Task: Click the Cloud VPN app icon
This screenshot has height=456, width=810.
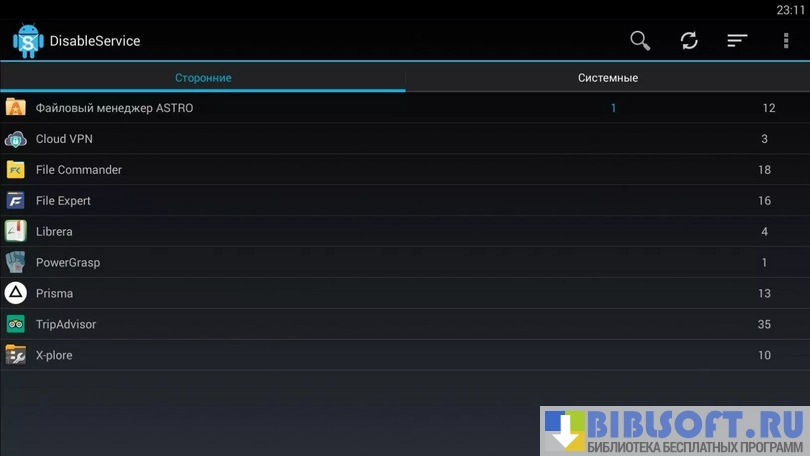Action: click(x=16, y=139)
